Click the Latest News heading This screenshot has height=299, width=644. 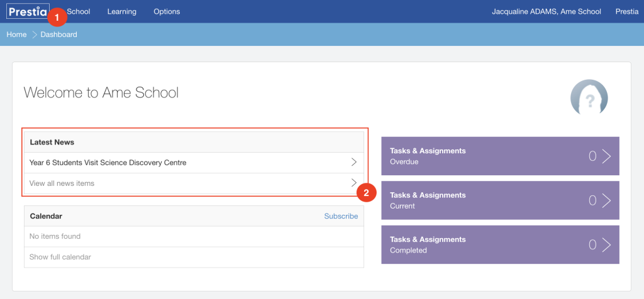point(52,143)
